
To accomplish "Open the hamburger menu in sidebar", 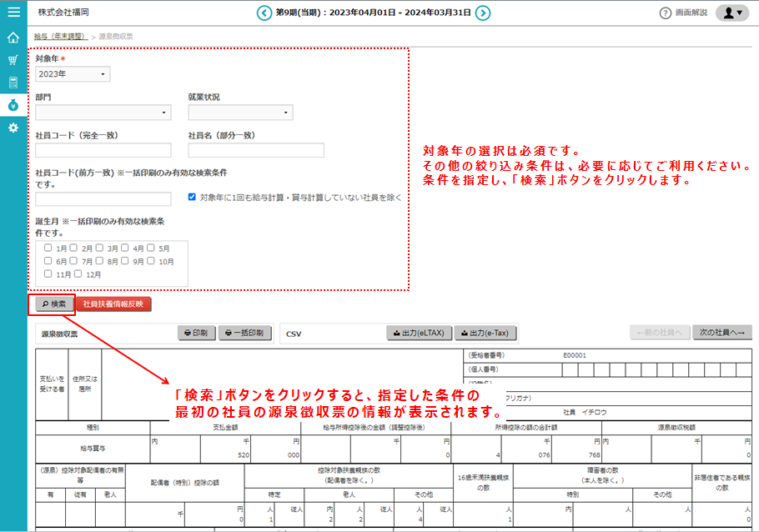I will coord(13,13).
